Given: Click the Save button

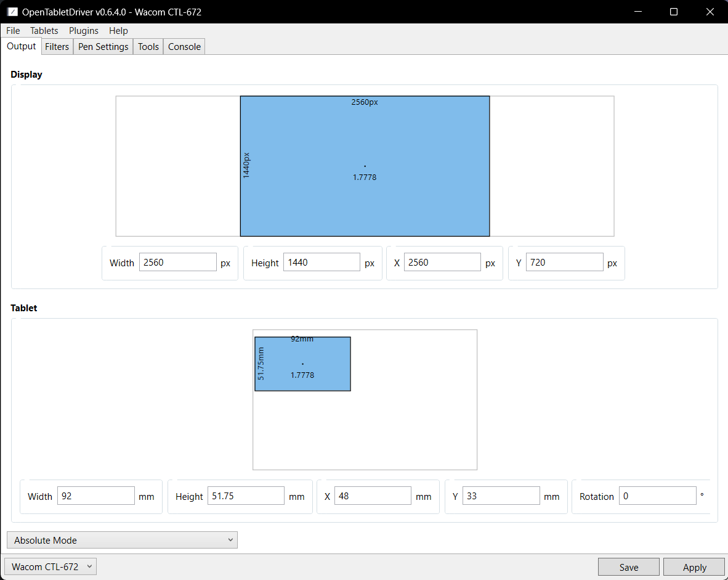Looking at the screenshot, I should [628, 567].
